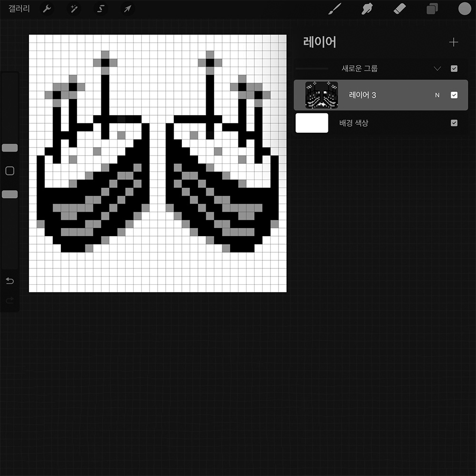Image resolution: width=476 pixels, height=476 pixels.
Task: Open the color picker circle
Action: tap(465, 9)
